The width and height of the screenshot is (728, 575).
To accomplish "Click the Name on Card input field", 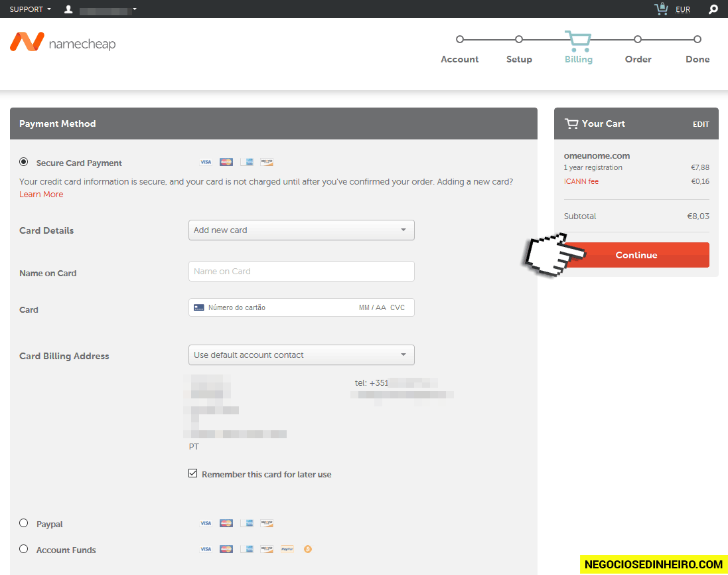I will (x=301, y=272).
